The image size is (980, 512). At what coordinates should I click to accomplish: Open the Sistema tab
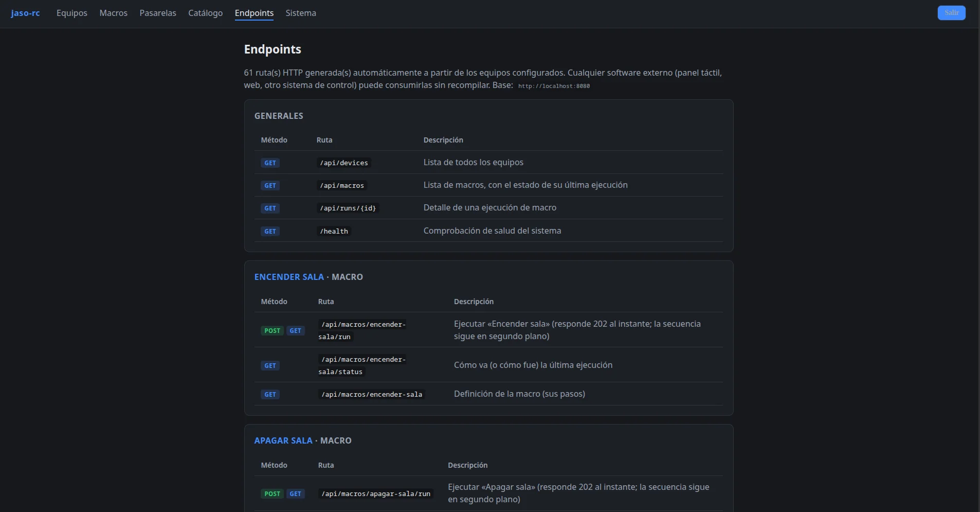pos(301,13)
